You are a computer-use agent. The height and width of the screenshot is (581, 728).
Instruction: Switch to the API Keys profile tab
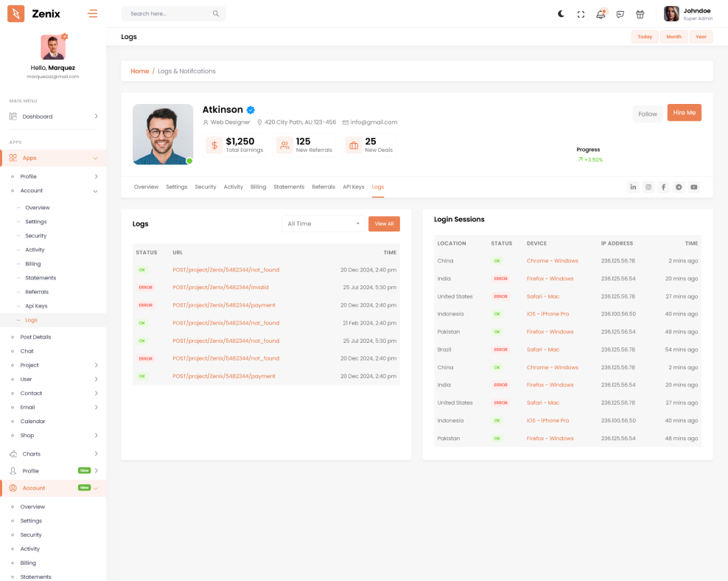(353, 187)
